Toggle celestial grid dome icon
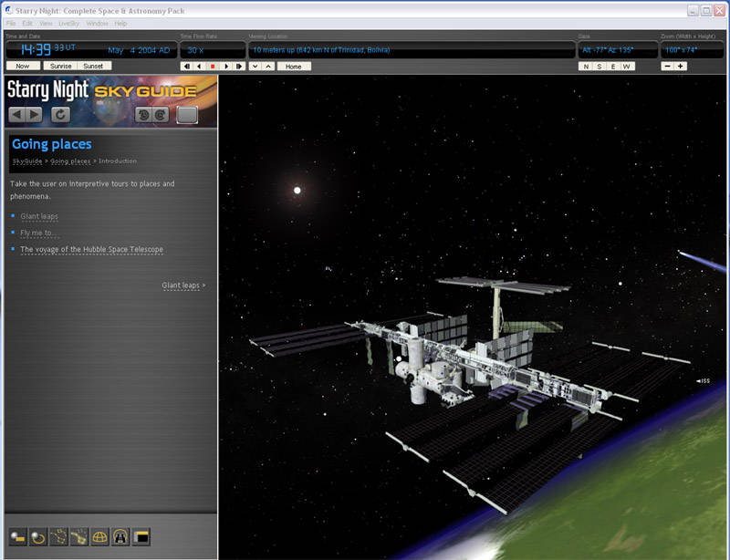This screenshot has width=730, height=560. point(99,537)
